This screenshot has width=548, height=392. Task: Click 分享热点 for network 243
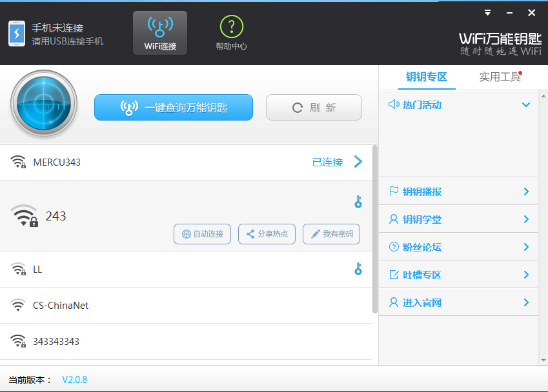[267, 234]
